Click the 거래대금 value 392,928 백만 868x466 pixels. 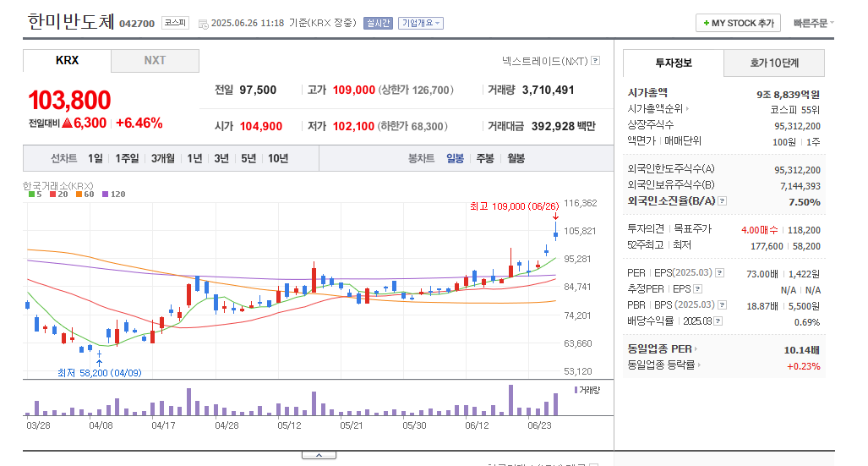pyautogui.click(x=564, y=126)
